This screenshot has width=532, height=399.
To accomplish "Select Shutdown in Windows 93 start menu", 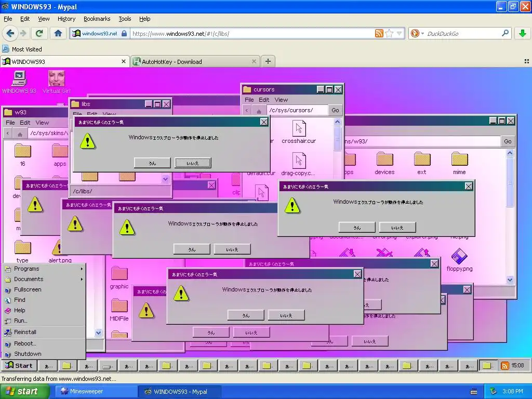I will (x=44, y=354).
